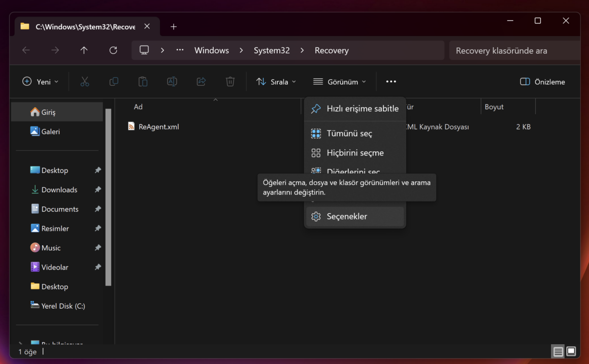Switch to large thumbnails view in status bar
The image size is (589, 364).
pyautogui.click(x=571, y=352)
